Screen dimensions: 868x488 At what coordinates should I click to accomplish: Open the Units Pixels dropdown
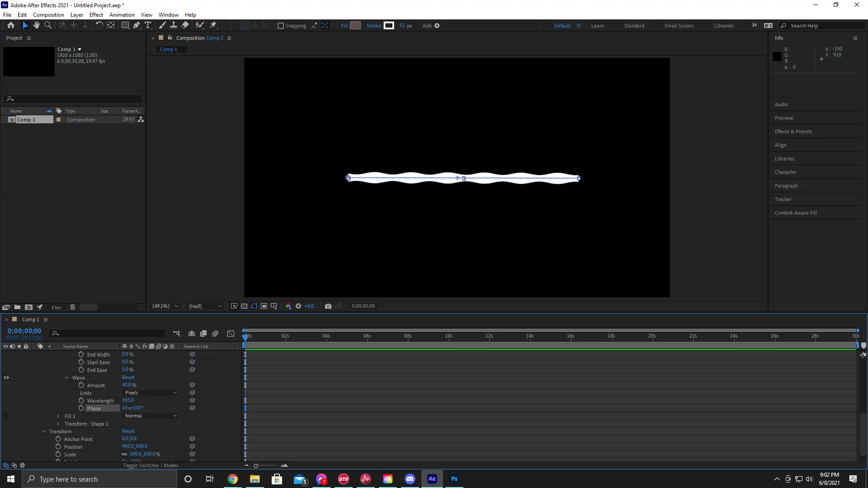150,393
